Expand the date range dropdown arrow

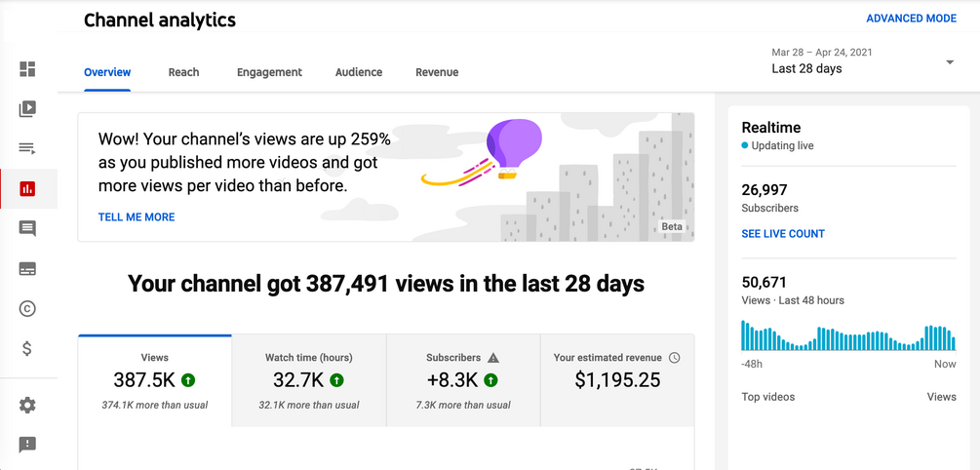tap(950, 61)
